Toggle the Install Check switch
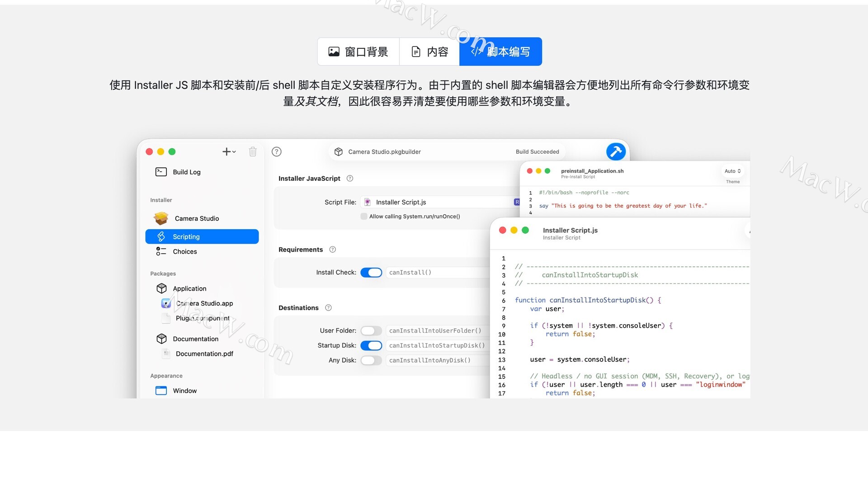This screenshot has width=868, height=491. click(x=371, y=273)
